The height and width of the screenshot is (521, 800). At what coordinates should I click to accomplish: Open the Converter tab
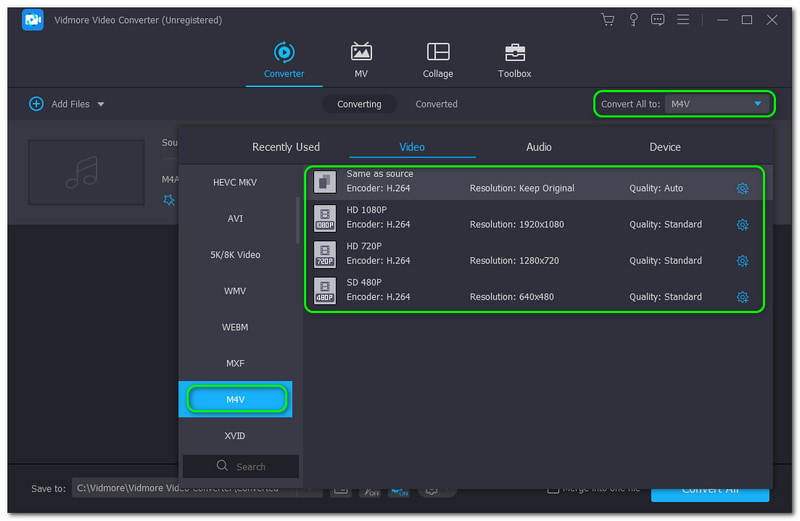(284, 60)
